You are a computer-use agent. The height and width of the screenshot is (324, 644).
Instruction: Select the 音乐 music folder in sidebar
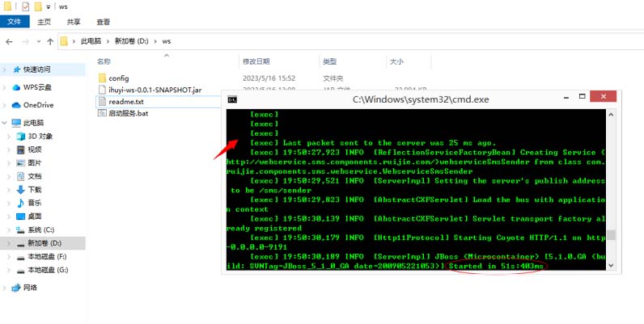click(x=35, y=203)
